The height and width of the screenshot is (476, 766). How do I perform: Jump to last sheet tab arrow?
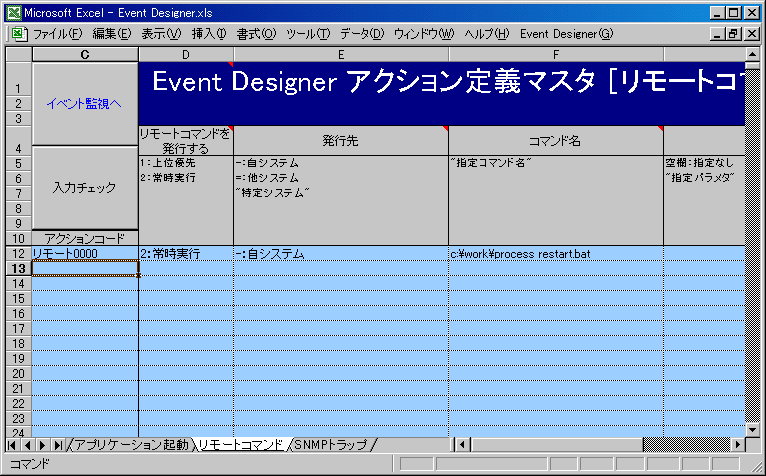[x=58, y=445]
